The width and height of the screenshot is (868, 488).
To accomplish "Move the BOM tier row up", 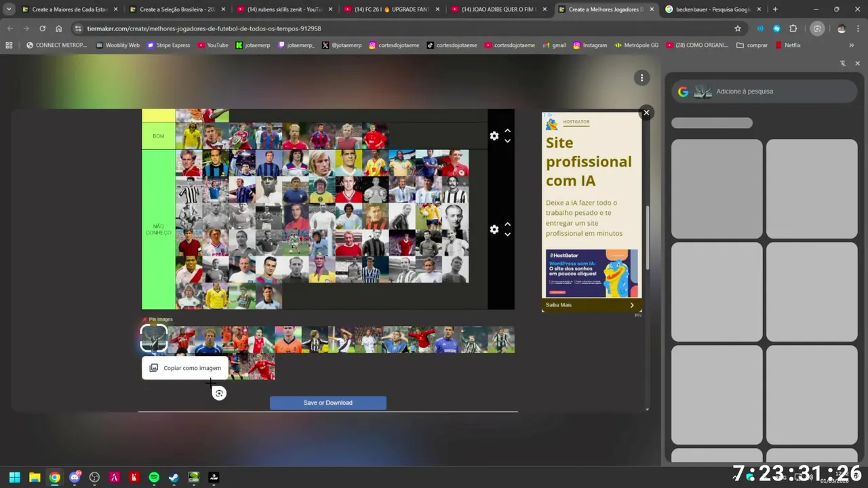I will tap(507, 131).
